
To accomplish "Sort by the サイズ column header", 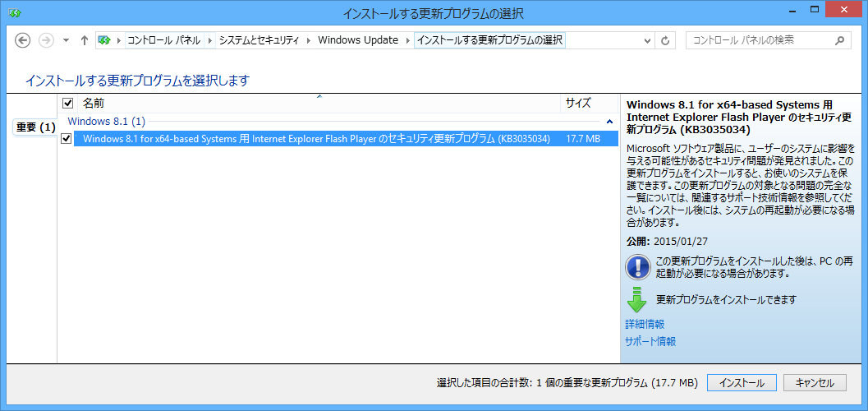I will click(x=577, y=104).
